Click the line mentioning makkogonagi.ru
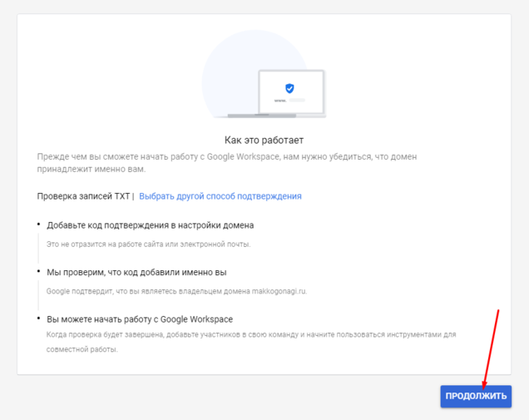 176,291
